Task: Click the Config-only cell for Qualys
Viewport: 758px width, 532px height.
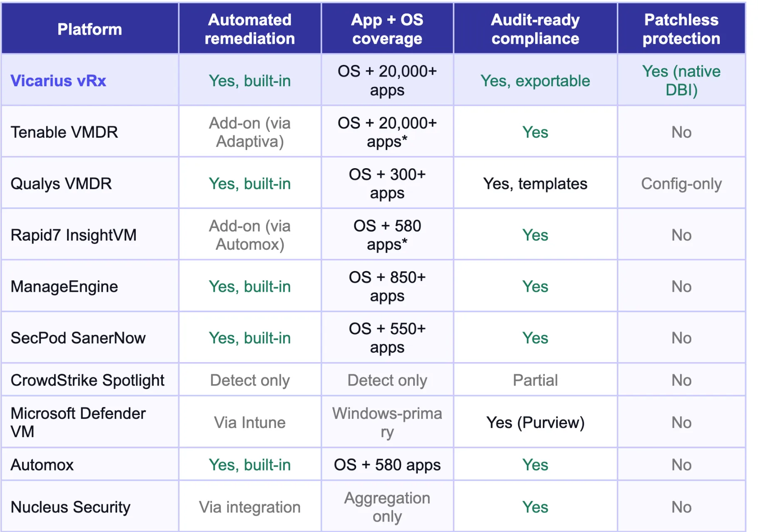Action: click(681, 184)
